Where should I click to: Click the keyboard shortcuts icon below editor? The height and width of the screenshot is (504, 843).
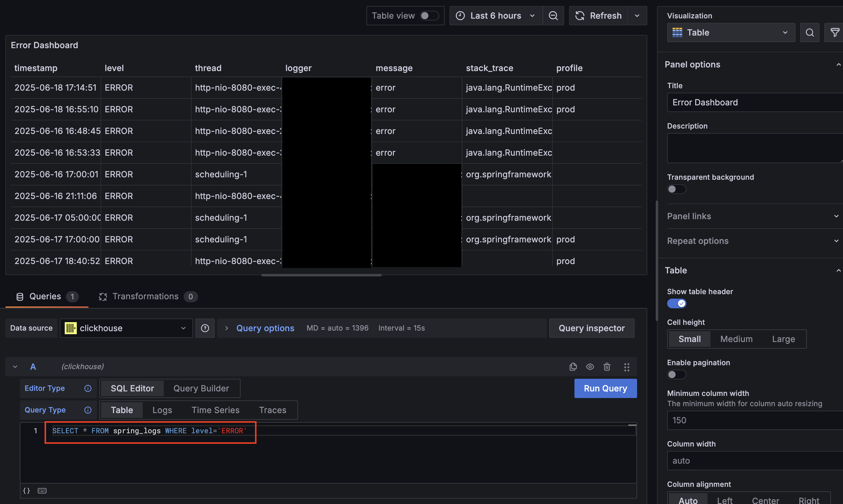tap(42, 491)
